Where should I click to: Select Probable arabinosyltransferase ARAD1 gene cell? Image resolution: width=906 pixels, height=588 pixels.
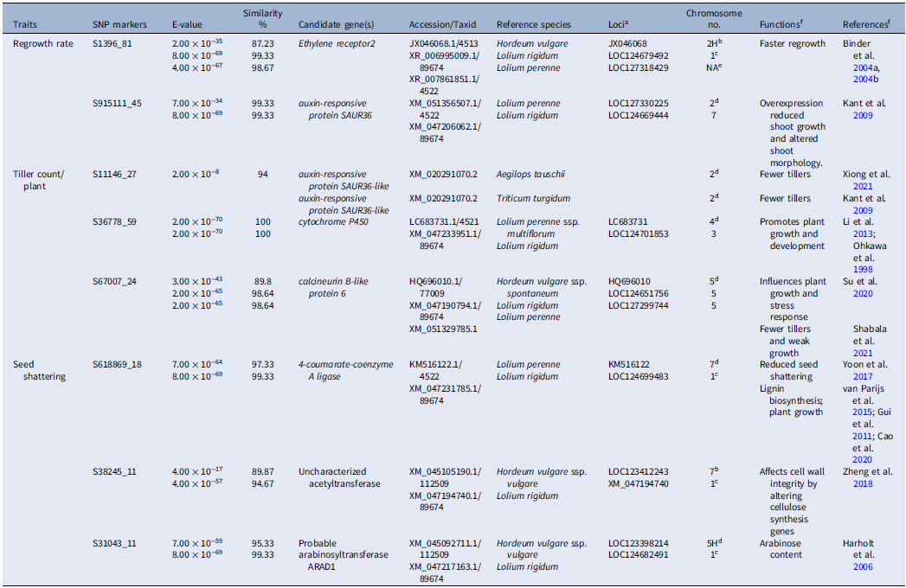point(344,555)
